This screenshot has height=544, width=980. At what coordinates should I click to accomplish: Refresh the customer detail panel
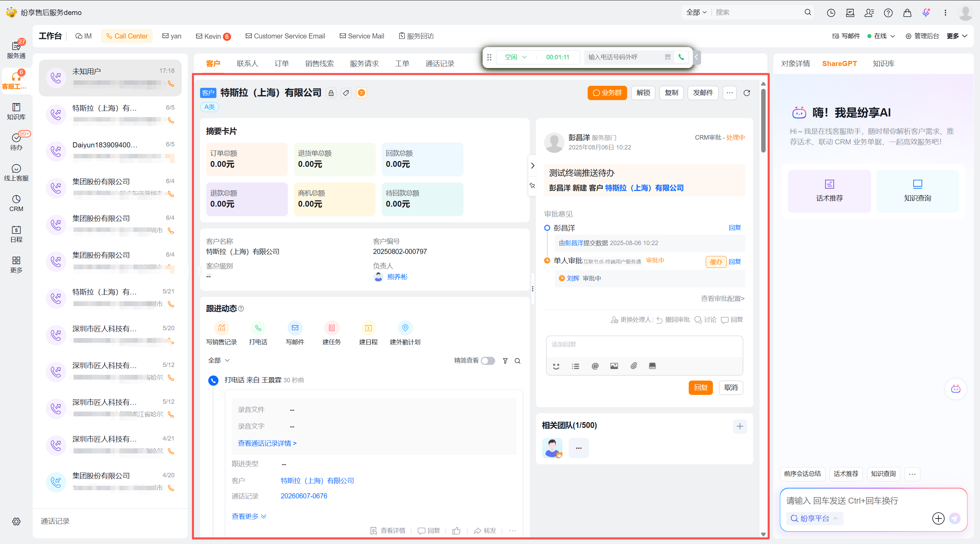click(x=747, y=93)
